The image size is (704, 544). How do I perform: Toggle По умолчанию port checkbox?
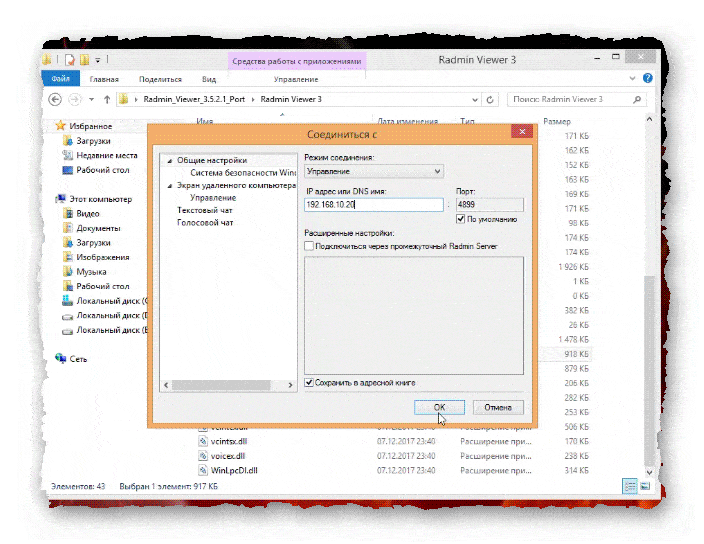460,219
